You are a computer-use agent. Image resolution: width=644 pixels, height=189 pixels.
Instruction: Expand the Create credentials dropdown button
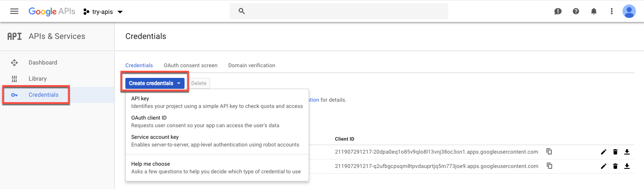[155, 83]
